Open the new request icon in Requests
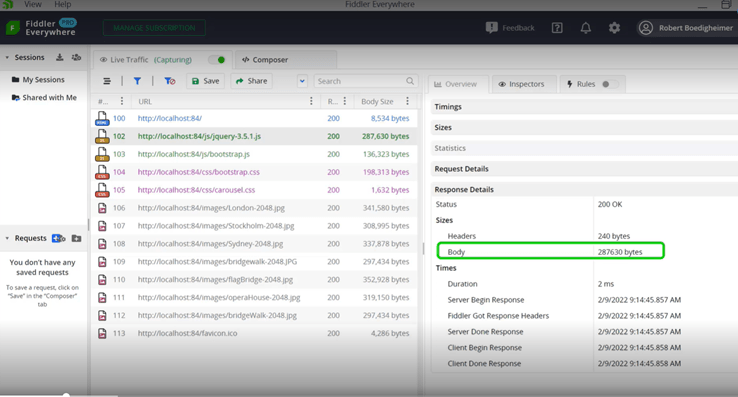The height and width of the screenshot is (397, 738). (58, 238)
